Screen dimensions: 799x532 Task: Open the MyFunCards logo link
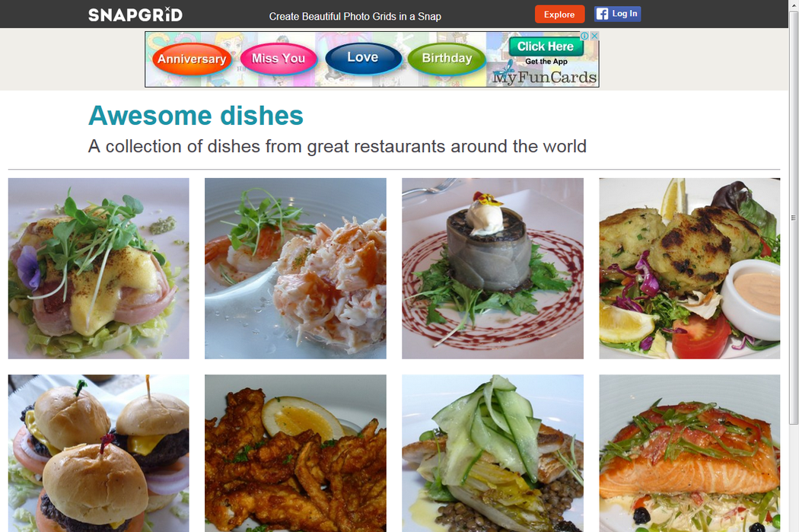[544, 77]
